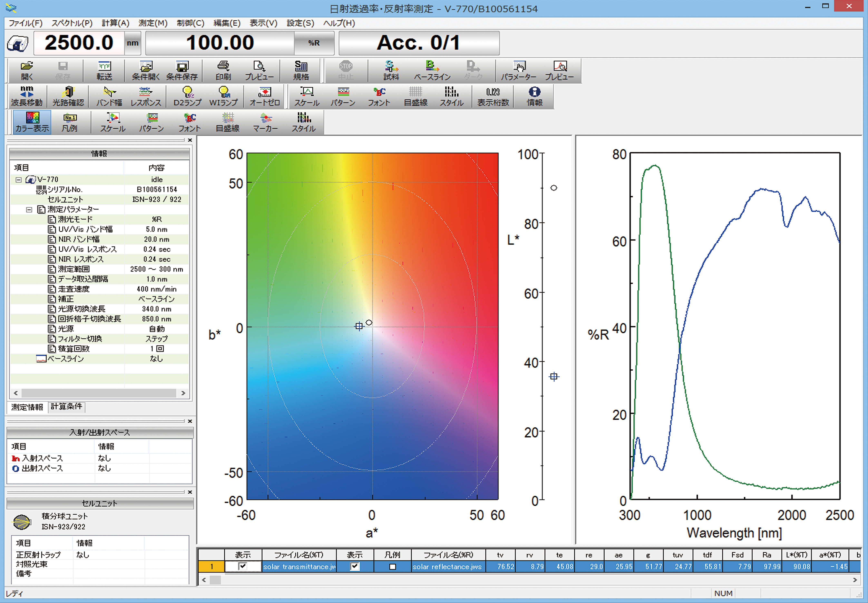Viewport: 868px width, 603px height.
Task: Start sample measurement with 試料
Action: point(391,71)
